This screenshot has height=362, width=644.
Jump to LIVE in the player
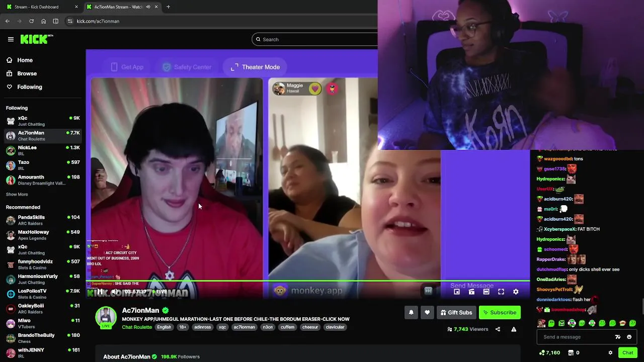point(161,292)
